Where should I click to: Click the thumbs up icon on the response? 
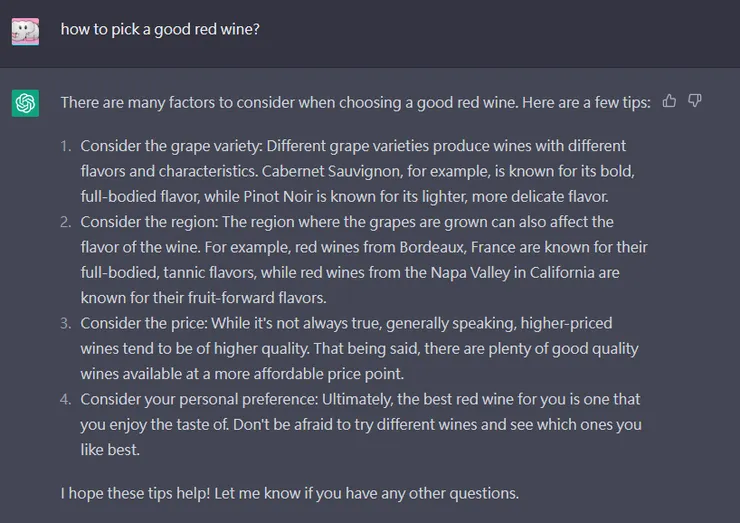[x=669, y=101]
